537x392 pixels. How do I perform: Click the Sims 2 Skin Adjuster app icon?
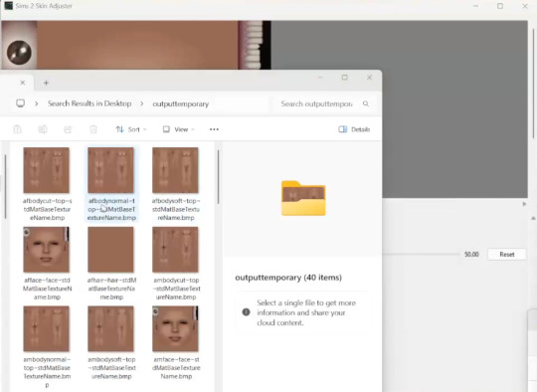click(x=8, y=6)
